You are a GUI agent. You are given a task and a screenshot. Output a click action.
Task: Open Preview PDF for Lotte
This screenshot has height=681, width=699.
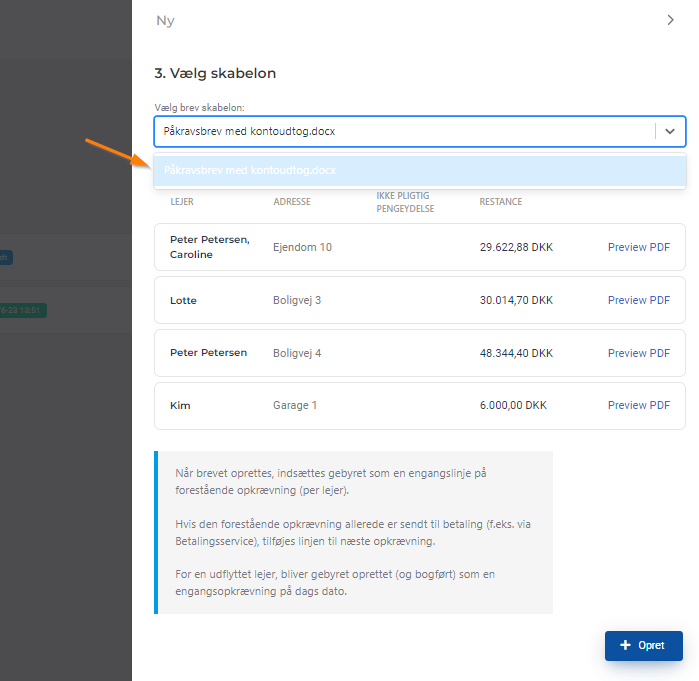pos(638,300)
